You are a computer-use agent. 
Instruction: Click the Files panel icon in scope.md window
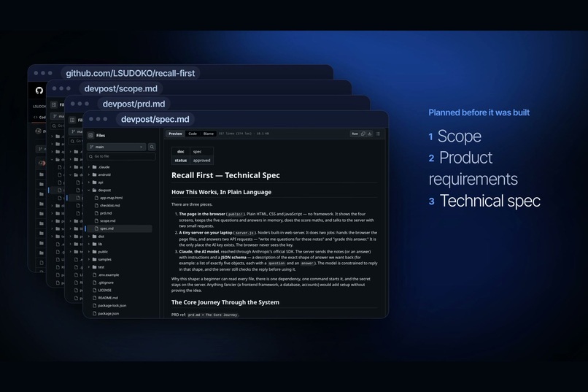click(x=54, y=104)
